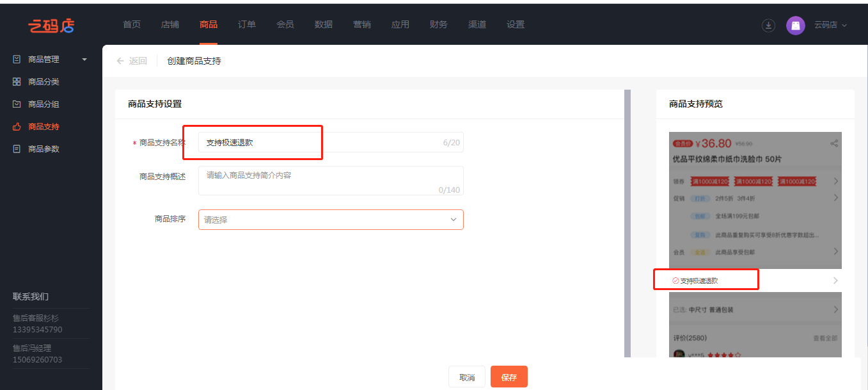Switch to the 数据 tab
868x390 pixels.
tap(324, 24)
